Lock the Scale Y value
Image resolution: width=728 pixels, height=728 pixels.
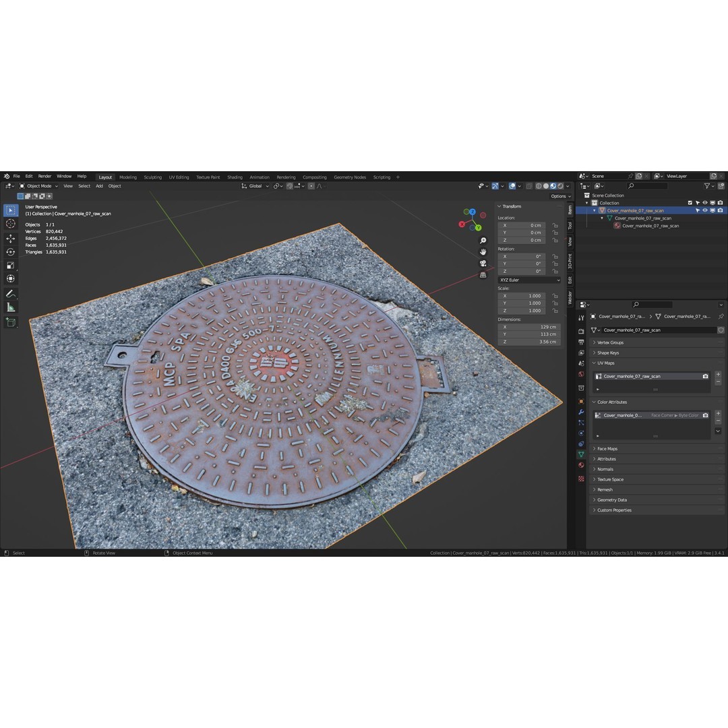[x=555, y=303]
